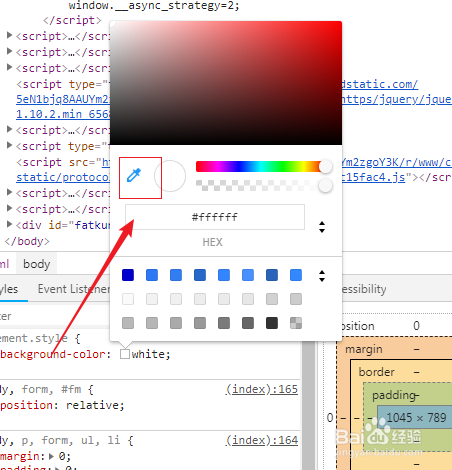Open the 1.10.2.min script link
452x470 pixels.
coord(63,114)
